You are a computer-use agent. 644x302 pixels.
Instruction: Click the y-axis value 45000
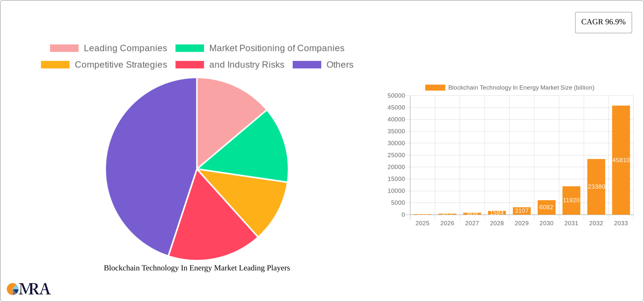[396, 108]
